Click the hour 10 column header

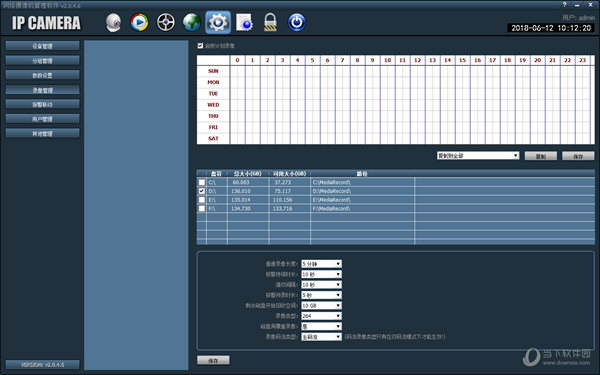pyautogui.click(x=388, y=60)
